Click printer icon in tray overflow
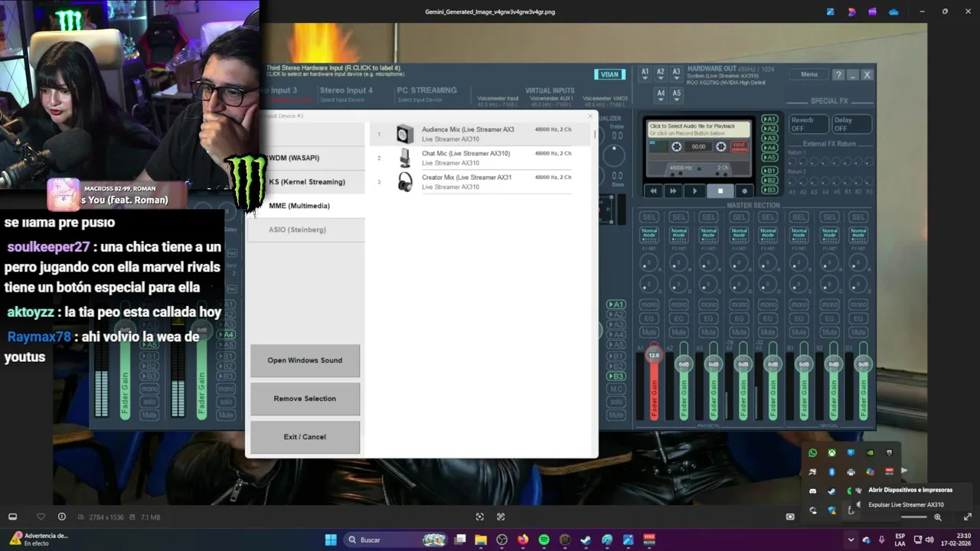Image resolution: width=980 pixels, height=551 pixels. tap(851, 472)
